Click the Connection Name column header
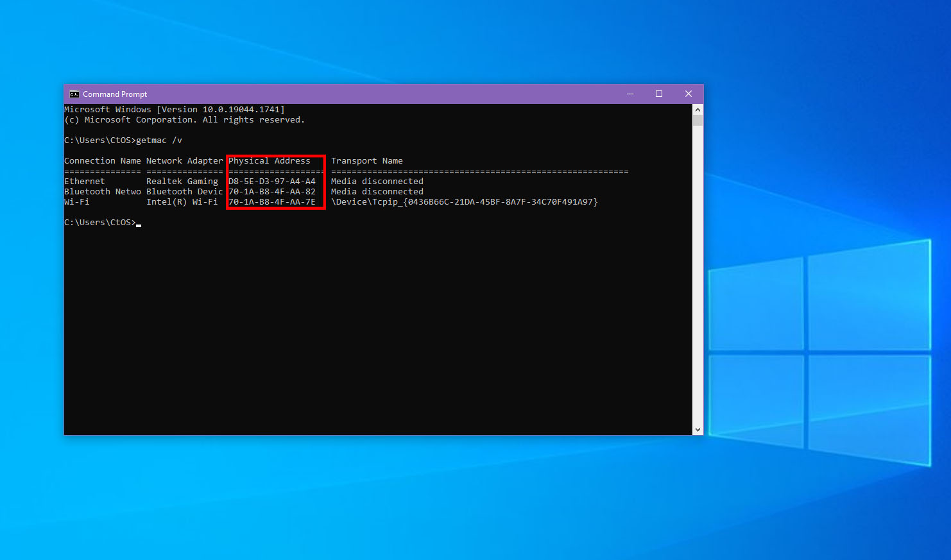Image resolution: width=951 pixels, height=560 pixels. click(x=103, y=160)
